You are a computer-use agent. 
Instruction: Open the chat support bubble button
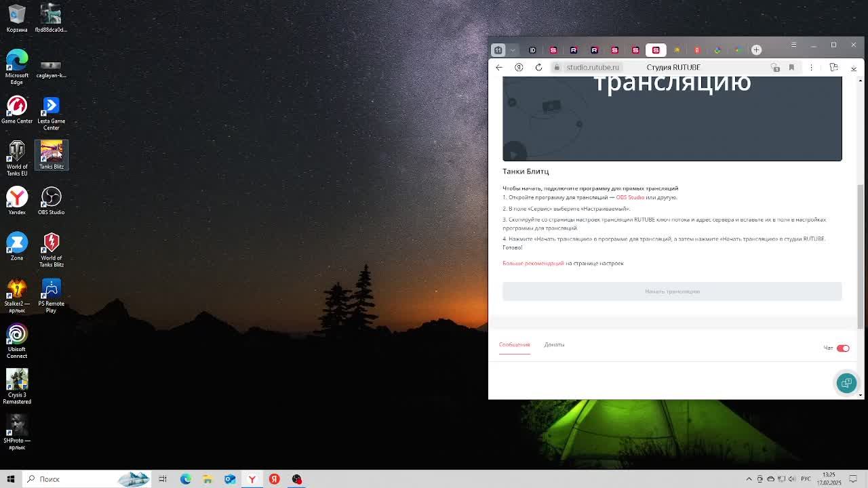coord(846,383)
